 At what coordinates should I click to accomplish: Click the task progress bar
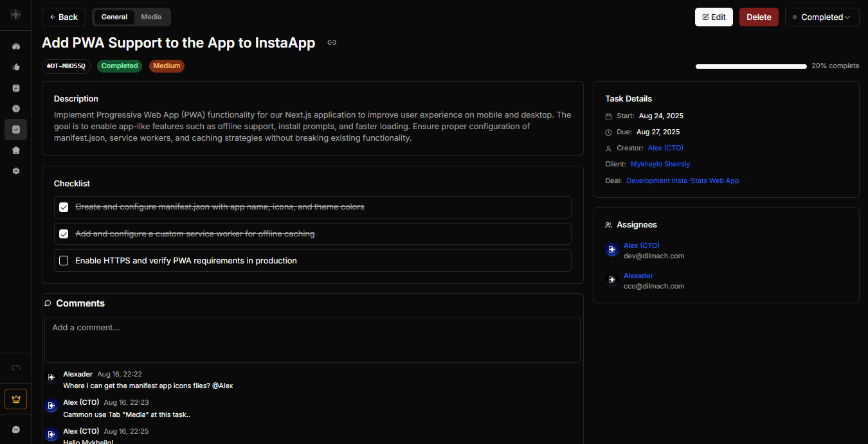point(751,66)
